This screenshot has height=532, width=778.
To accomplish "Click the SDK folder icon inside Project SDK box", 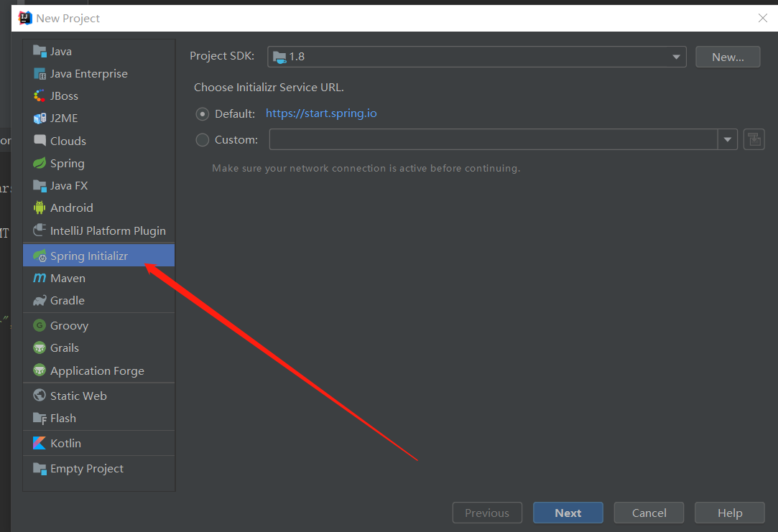I will click(279, 57).
